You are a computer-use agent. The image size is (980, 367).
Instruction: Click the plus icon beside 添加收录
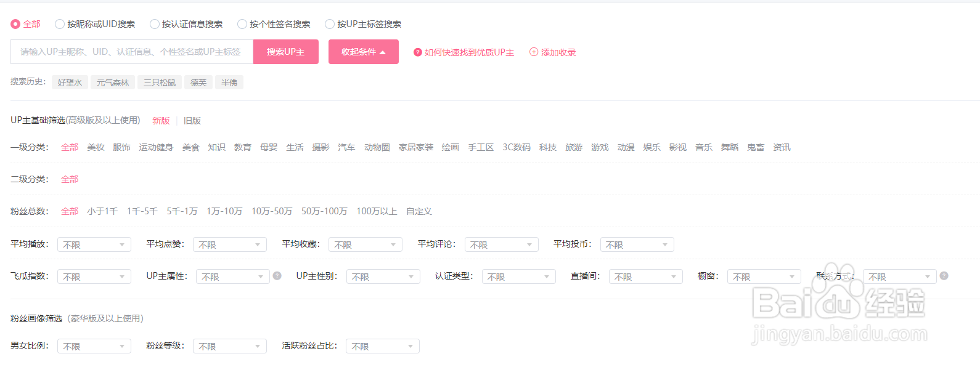point(534,52)
